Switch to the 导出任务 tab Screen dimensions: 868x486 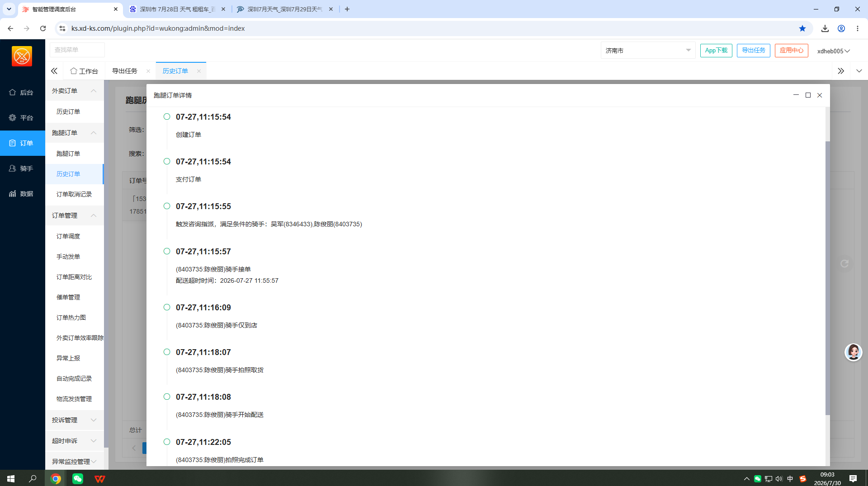(125, 71)
